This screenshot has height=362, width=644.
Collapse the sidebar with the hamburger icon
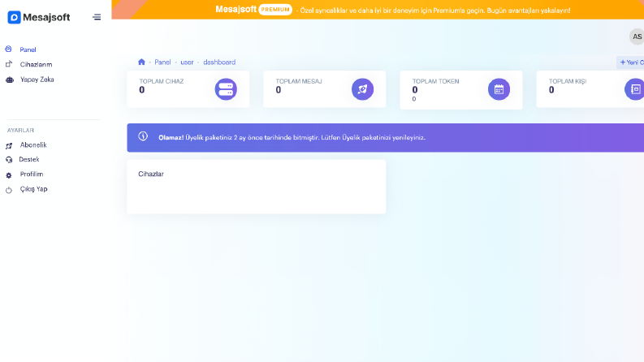pyautogui.click(x=97, y=17)
